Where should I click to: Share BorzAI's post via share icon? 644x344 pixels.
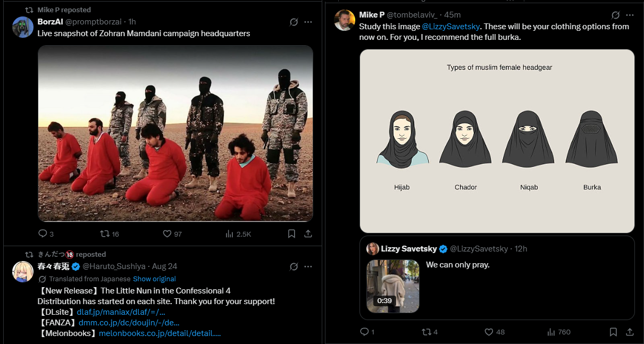coord(308,234)
